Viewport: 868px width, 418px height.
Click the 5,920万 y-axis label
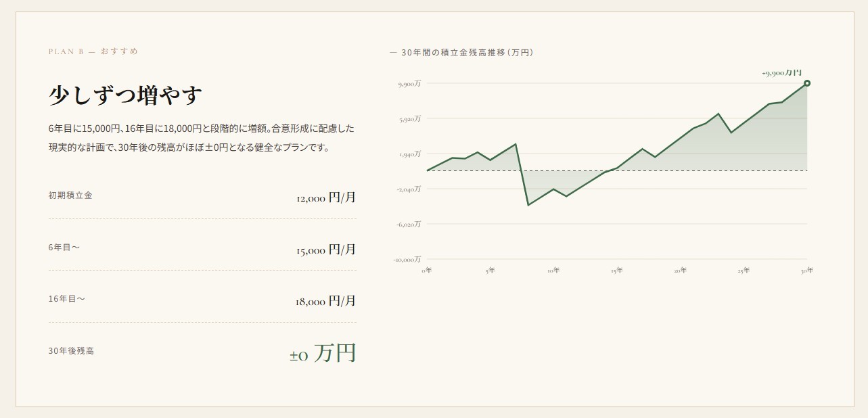[409, 119]
